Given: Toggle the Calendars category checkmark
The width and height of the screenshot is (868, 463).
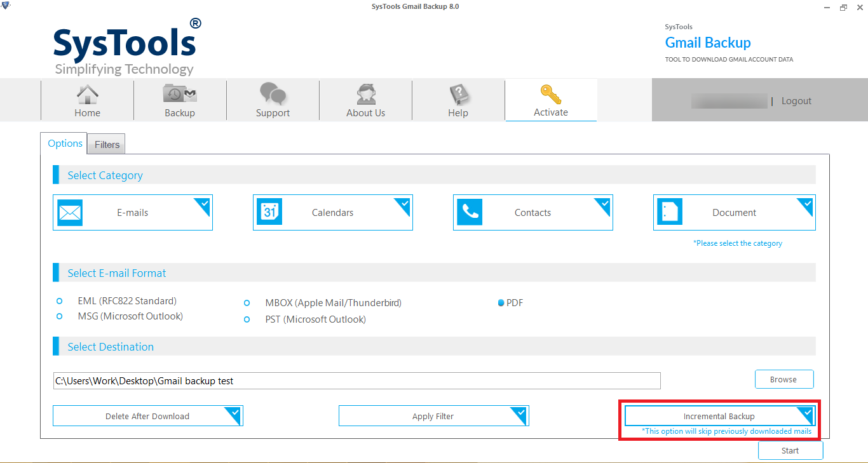Looking at the screenshot, I should 403,204.
